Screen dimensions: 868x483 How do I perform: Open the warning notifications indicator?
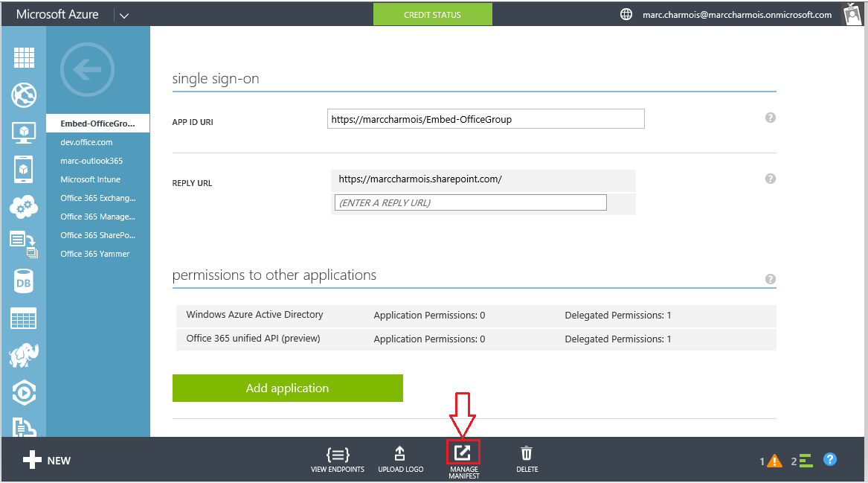pyautogui.click(x=771, y=461)
